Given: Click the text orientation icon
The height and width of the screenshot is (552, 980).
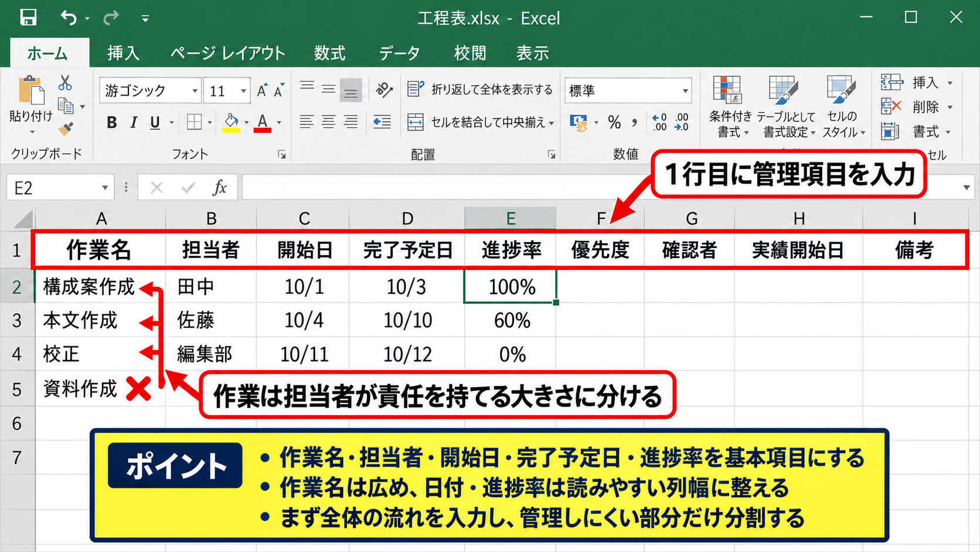Looking at the screenshot, I should pos(384,89).
